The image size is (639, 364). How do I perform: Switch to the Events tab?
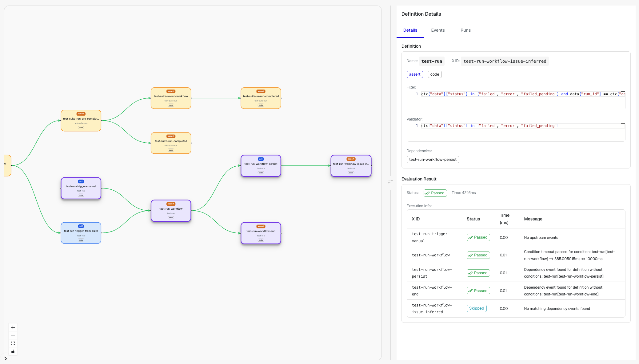(x=438, y=30)
